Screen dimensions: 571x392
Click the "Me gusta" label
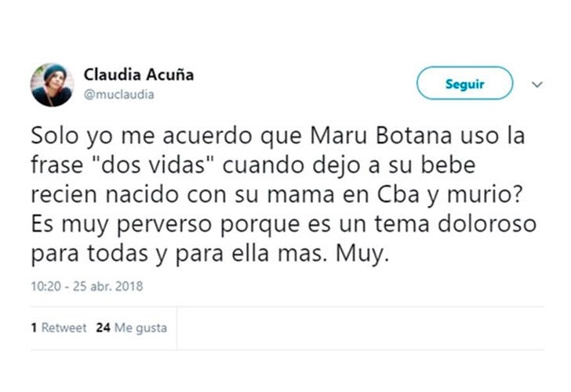click(140, 328)
